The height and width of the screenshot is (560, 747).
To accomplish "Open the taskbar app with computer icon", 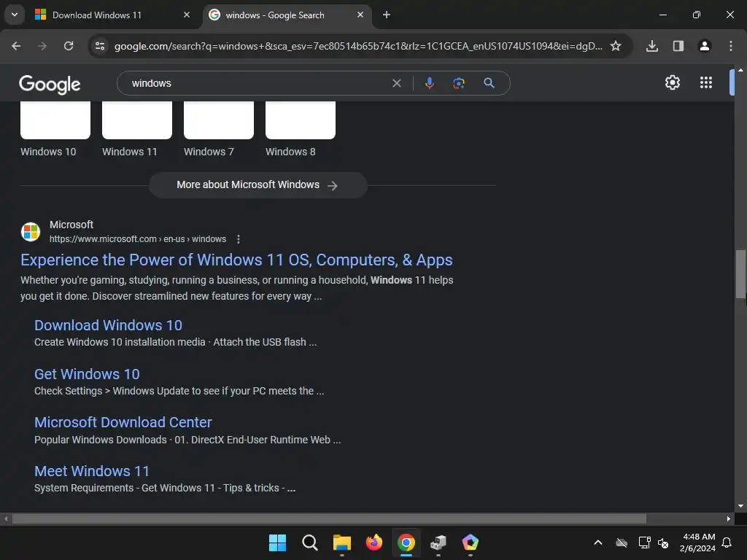I will (x=438, y=542).
